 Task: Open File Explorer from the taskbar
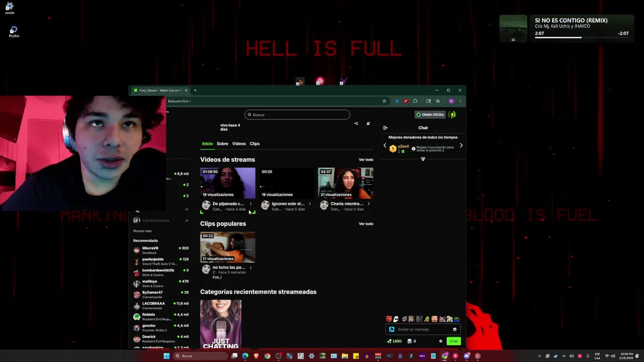point(345,356)
